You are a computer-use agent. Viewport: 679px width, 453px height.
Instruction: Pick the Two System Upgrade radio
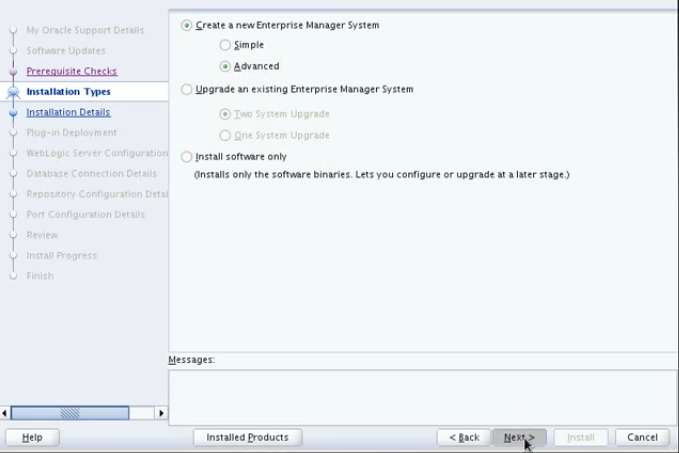[225, 114]
